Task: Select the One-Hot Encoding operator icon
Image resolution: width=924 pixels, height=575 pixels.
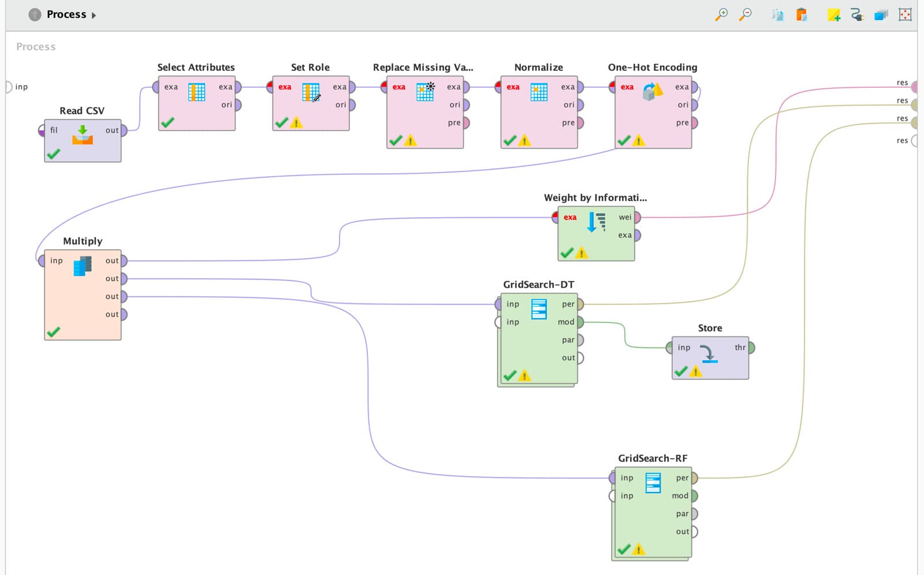Action: point(653,92)
